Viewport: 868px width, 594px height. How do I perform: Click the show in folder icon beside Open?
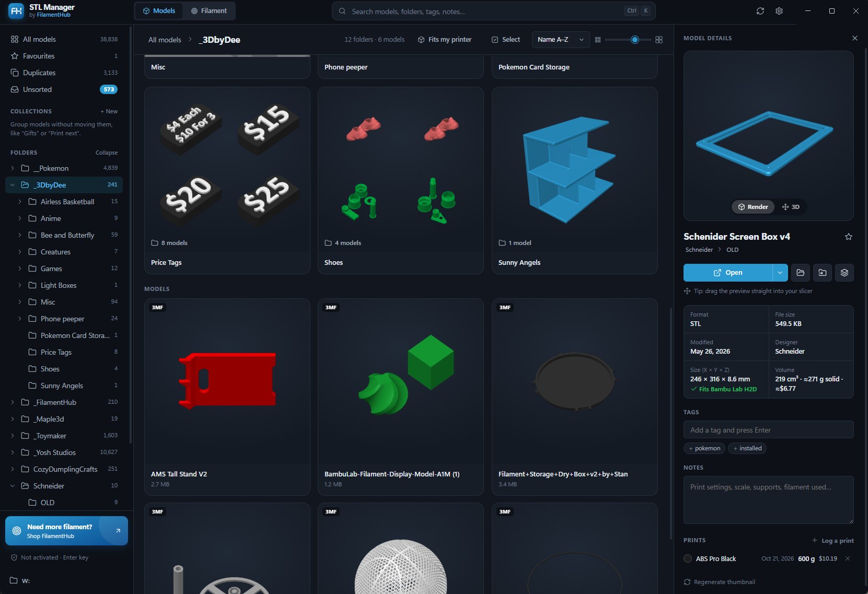[x=801, y=273]
